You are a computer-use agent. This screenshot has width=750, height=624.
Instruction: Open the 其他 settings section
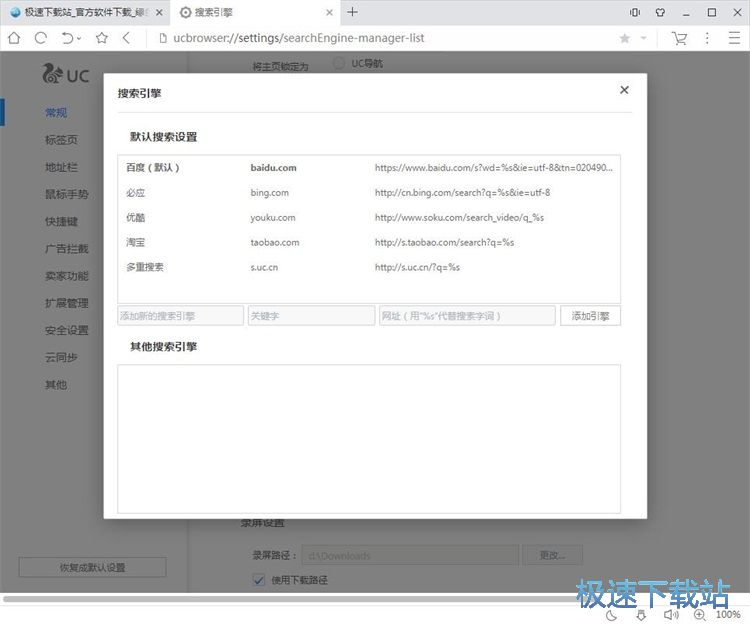click(x=56, y=384)
